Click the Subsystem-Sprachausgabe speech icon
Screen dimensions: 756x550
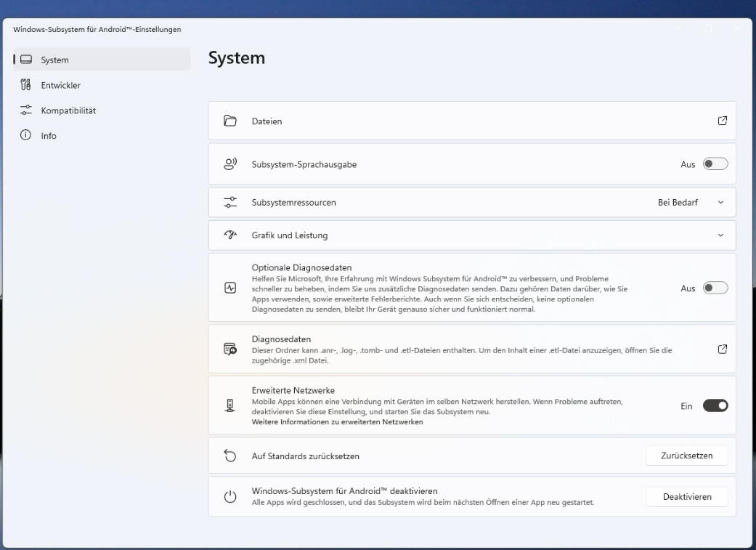(229, 164)
